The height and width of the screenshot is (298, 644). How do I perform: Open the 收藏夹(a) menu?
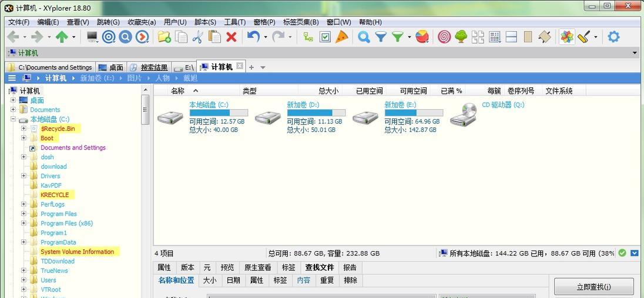click(x=142, y=22)
